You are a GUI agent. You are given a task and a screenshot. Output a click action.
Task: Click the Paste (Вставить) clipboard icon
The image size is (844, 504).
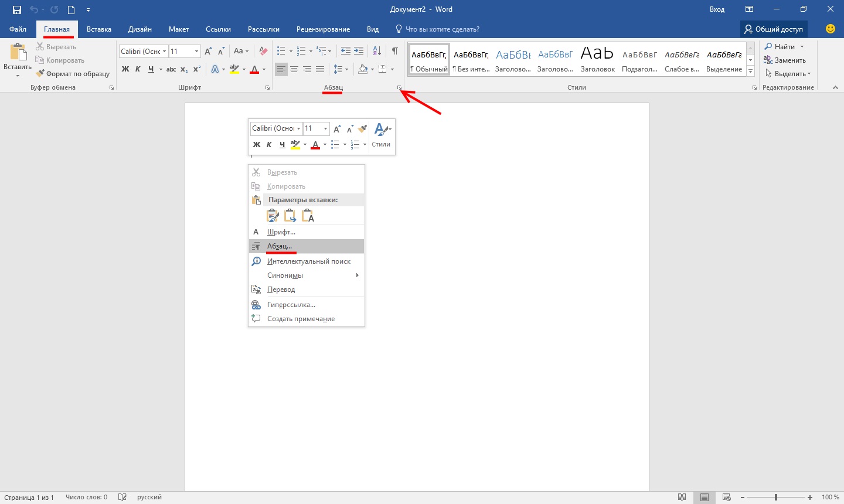pos(18,52)
